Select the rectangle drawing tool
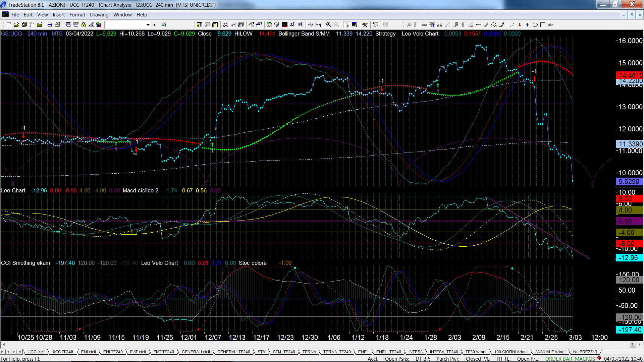644x362 pixels. [543, 24]
